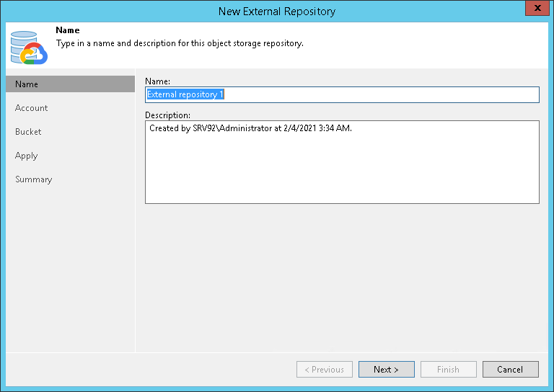The width and height of the screenshot is (554, 392).
Task: Close the dialog with the X button
Action: [537, 8]
